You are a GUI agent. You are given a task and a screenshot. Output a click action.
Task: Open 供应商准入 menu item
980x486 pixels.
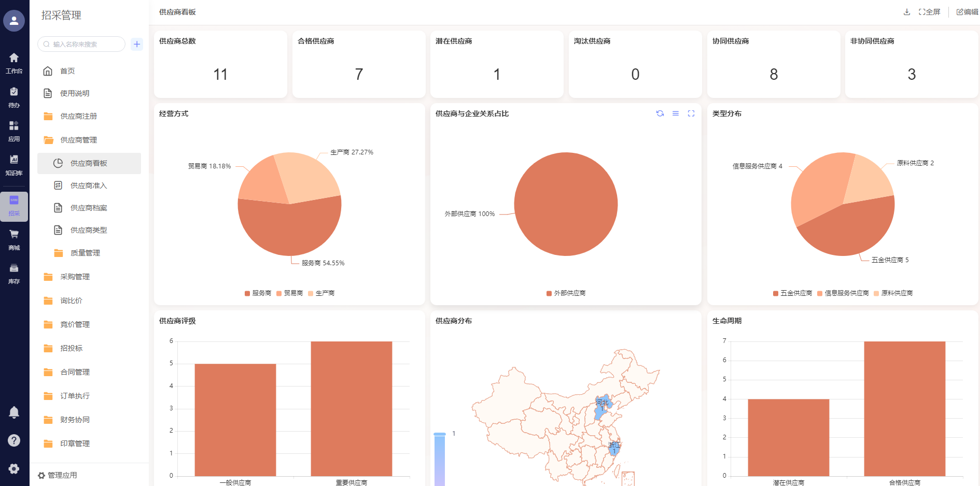88,185
